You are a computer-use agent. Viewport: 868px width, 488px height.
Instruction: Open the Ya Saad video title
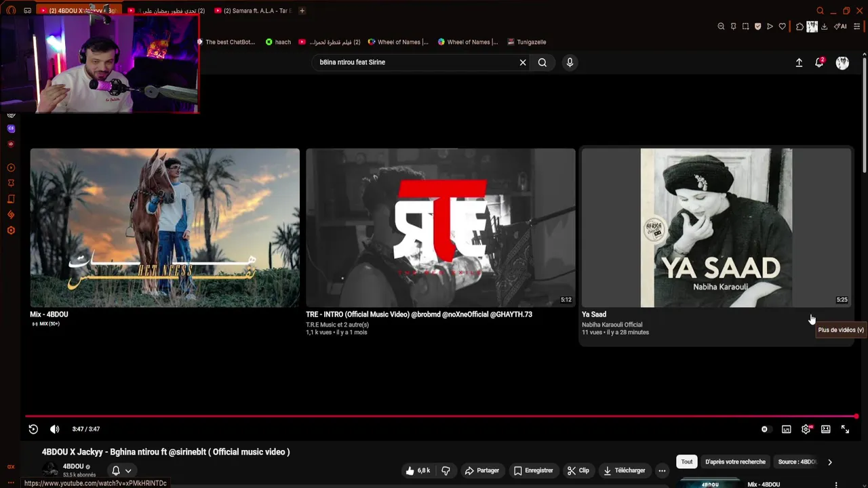[x=594, y=314]
